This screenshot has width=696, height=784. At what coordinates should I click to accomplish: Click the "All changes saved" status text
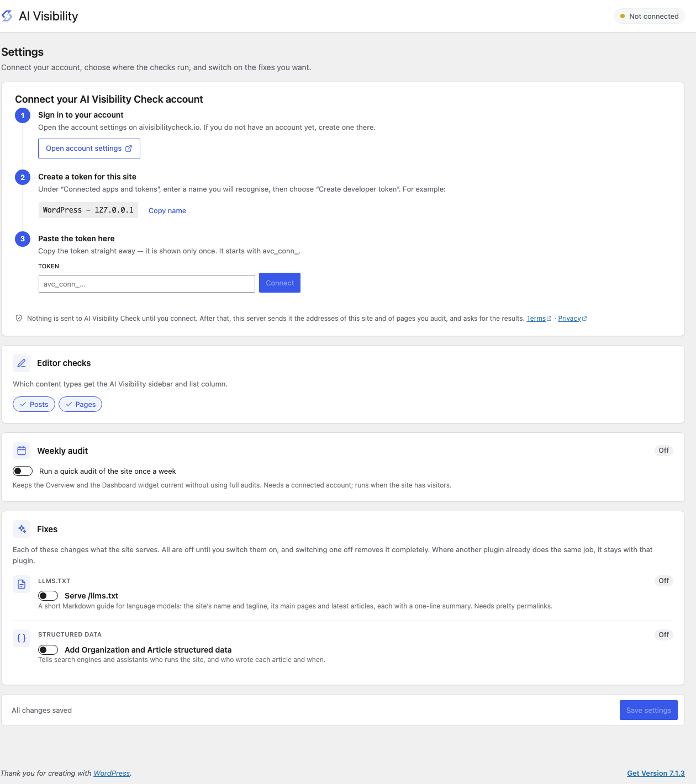point(42,710)
